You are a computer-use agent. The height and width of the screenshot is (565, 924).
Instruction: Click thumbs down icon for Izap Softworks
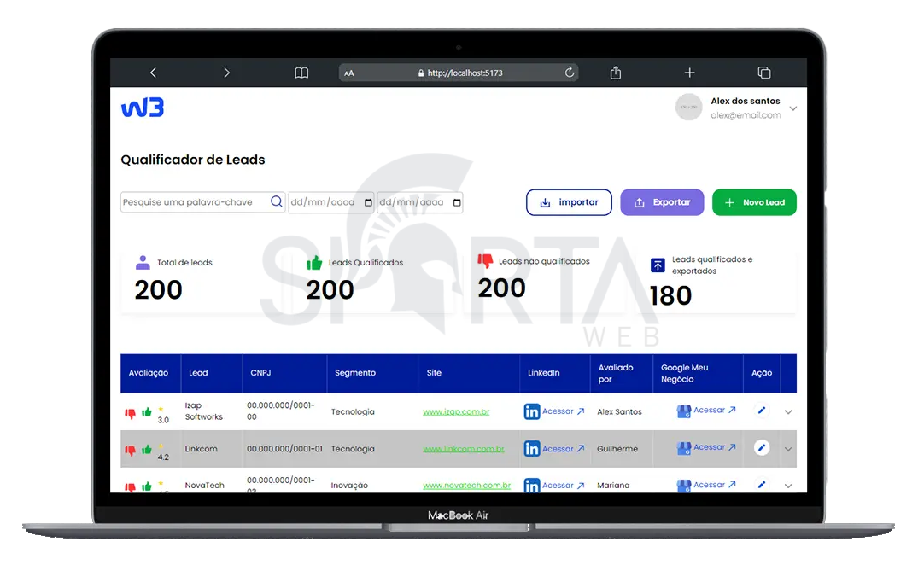coord(131,413)
